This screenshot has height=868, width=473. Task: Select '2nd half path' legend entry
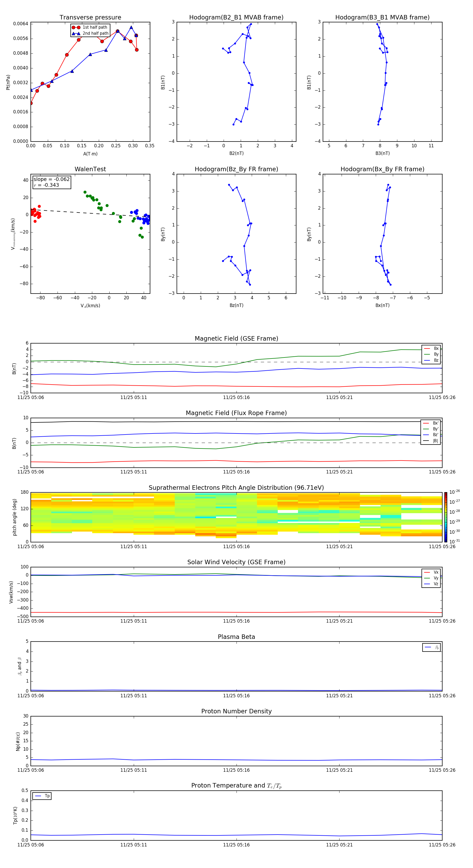tap(90, 33)
